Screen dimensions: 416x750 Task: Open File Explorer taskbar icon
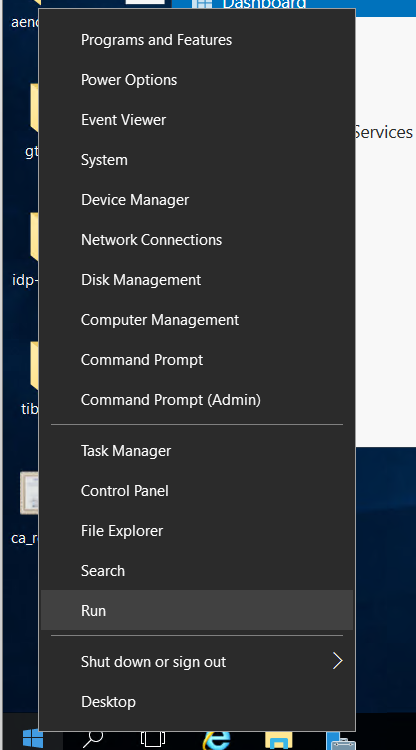278,740
